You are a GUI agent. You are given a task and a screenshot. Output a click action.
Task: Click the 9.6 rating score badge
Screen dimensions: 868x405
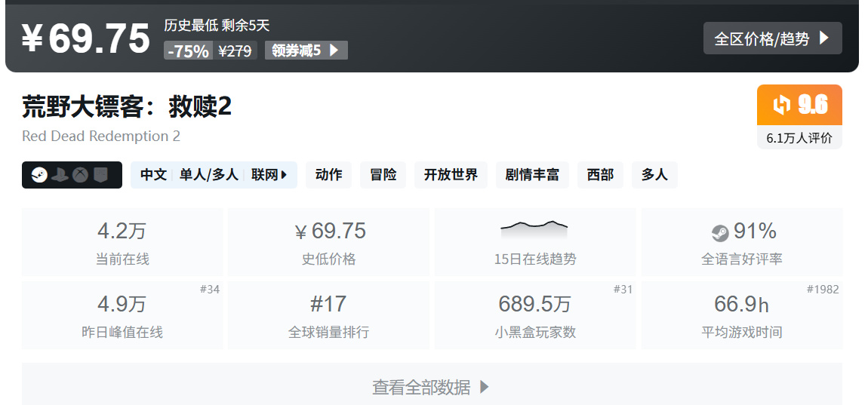tap(799, 105)
